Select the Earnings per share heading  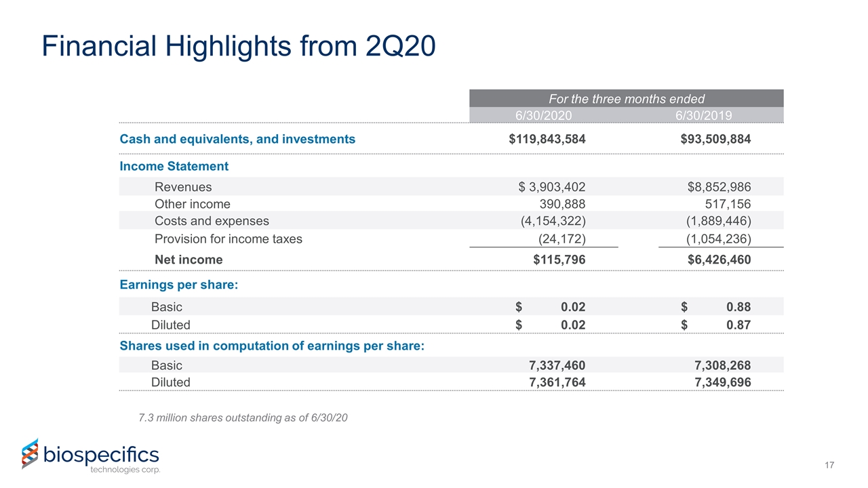(178, 285)
